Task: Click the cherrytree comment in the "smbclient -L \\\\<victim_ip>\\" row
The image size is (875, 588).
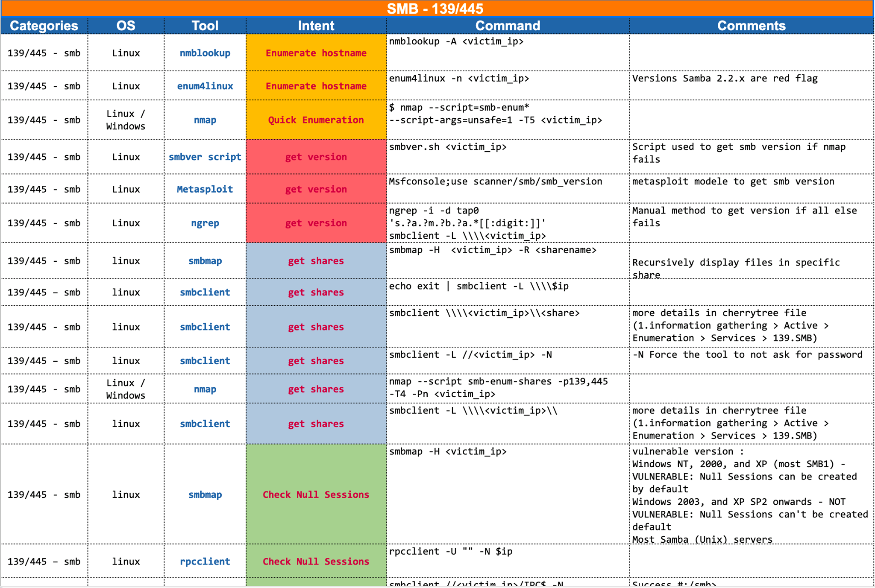Action: (x=752, y=424)
